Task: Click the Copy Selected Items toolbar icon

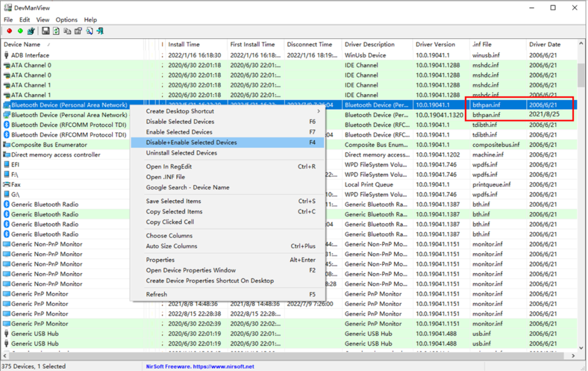Action: tap(68, 31)
